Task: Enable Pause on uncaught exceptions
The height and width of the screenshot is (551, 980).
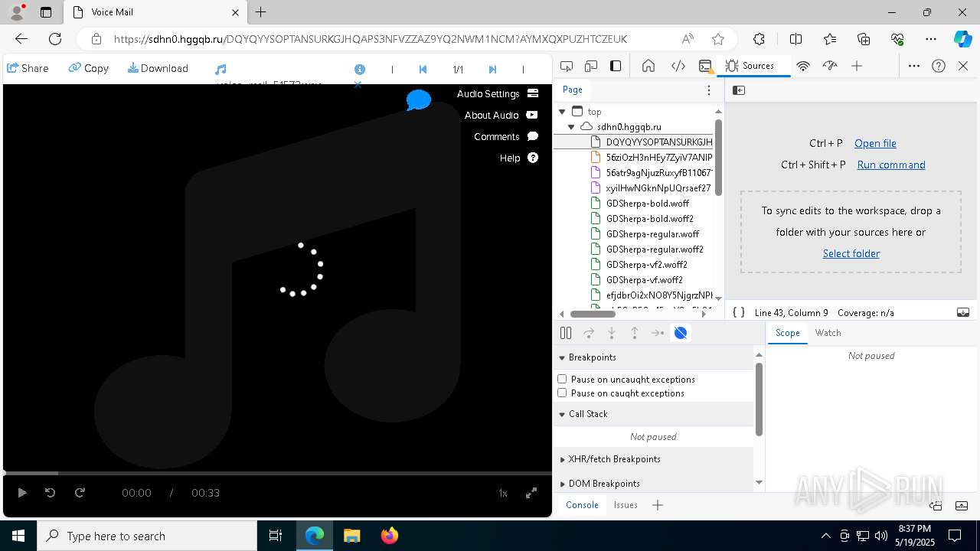Action: (562, 379)
